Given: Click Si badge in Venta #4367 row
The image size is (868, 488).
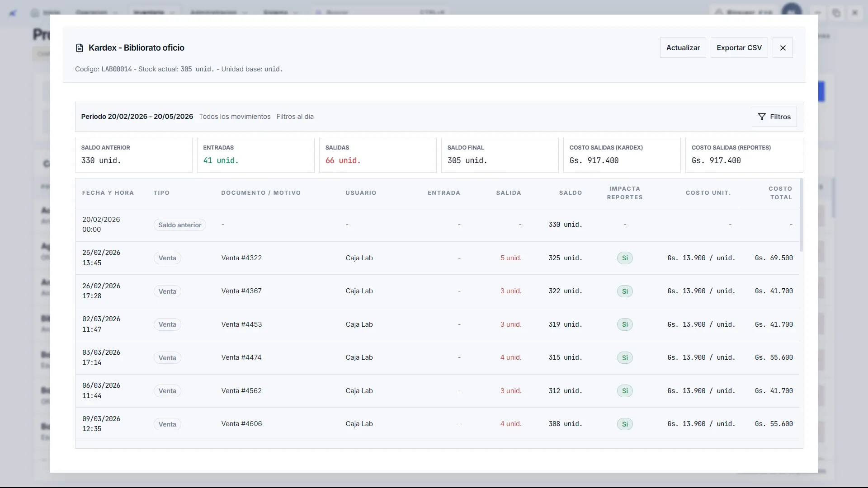Looking at the screenshot, I should coord(625,291).
